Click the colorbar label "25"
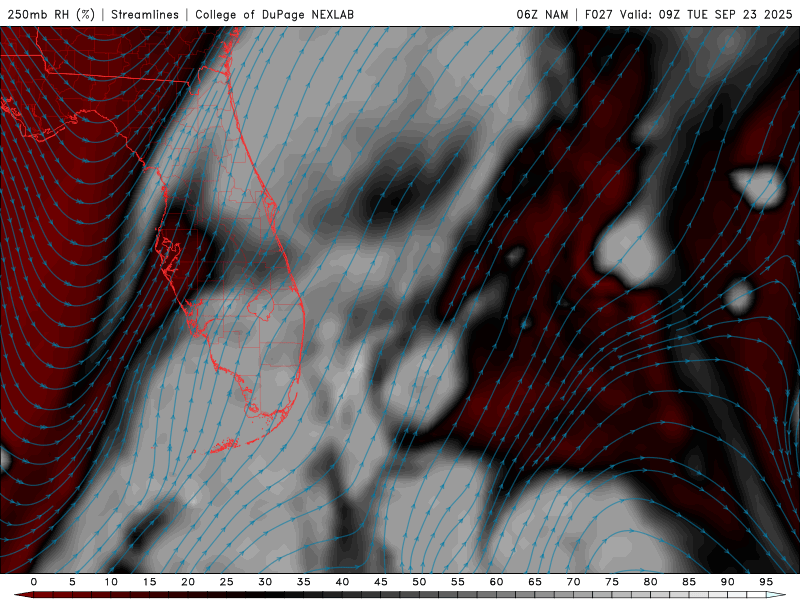800x600 pixels. pos(227,582)
